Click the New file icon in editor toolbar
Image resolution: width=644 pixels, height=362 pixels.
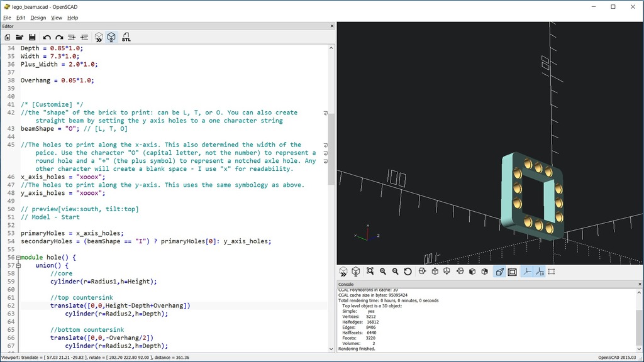(x=8, y=38)
